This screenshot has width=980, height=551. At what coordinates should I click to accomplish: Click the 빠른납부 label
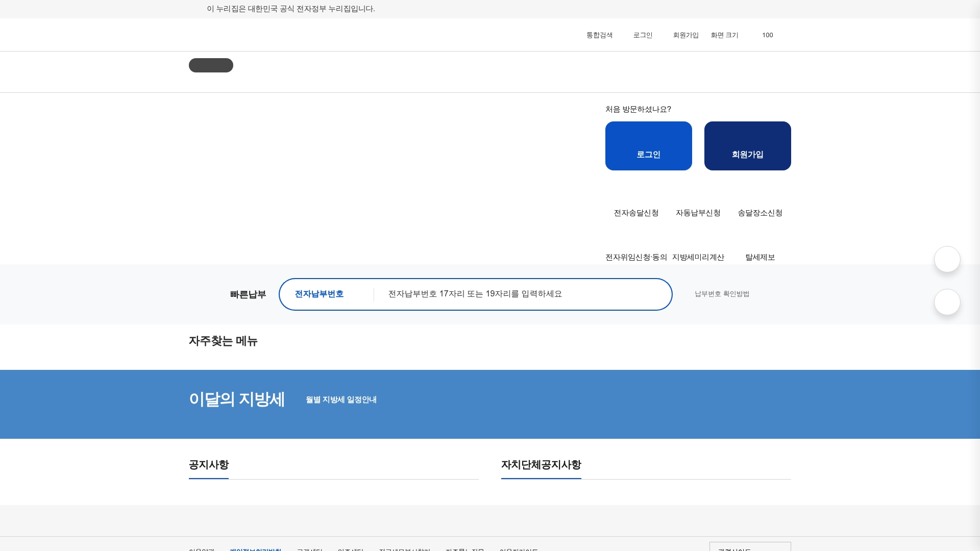tap(248, 294)
